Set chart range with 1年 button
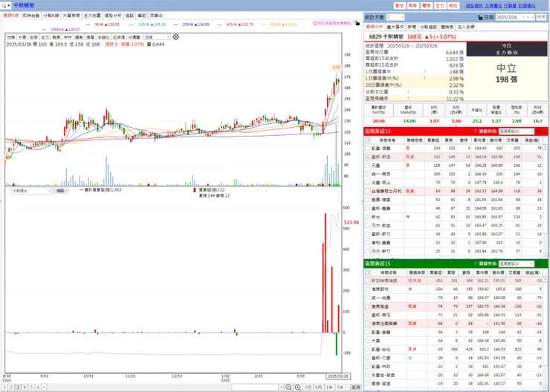Viewport: 550px width, 392px height. 329,387
